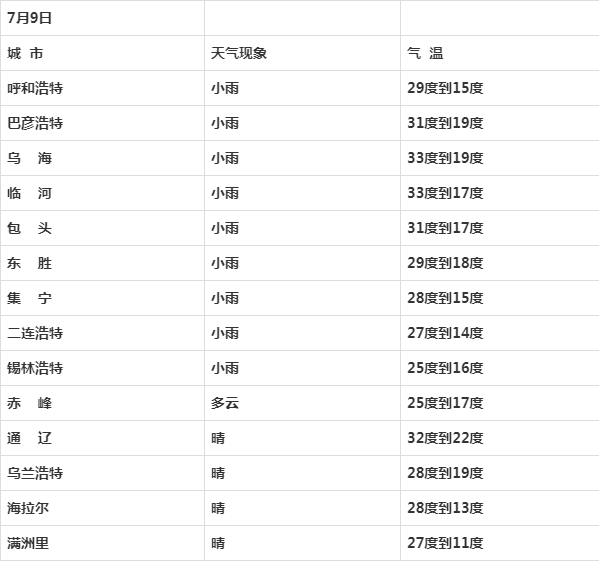Click temperature 25度到16度 for 锡林浩特
The width and height of the screenshot is (599, 562).
[x=500, y=368]
